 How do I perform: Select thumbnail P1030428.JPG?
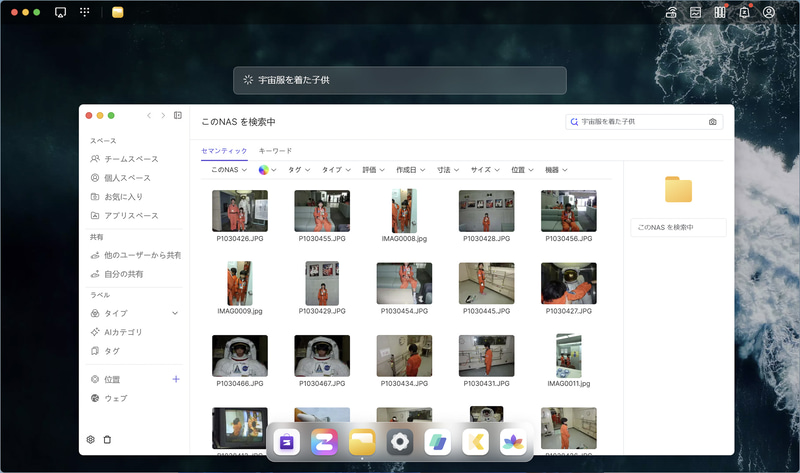pos(486,211)
